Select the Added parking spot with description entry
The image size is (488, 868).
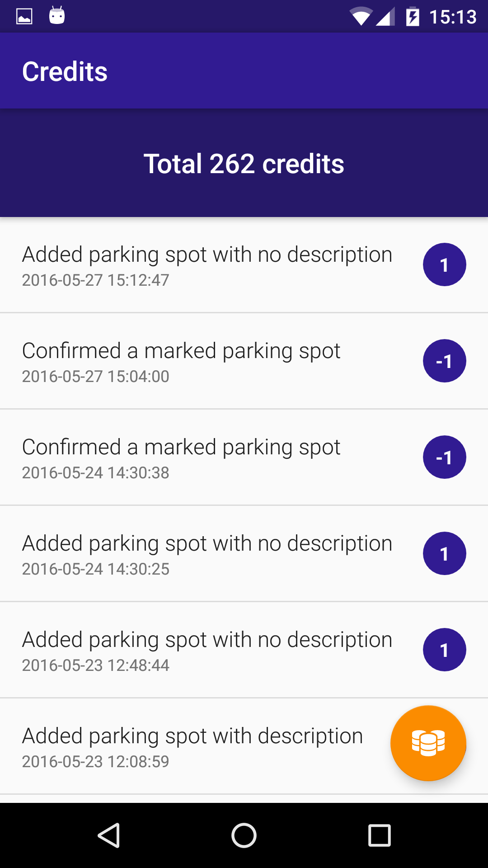192,747
